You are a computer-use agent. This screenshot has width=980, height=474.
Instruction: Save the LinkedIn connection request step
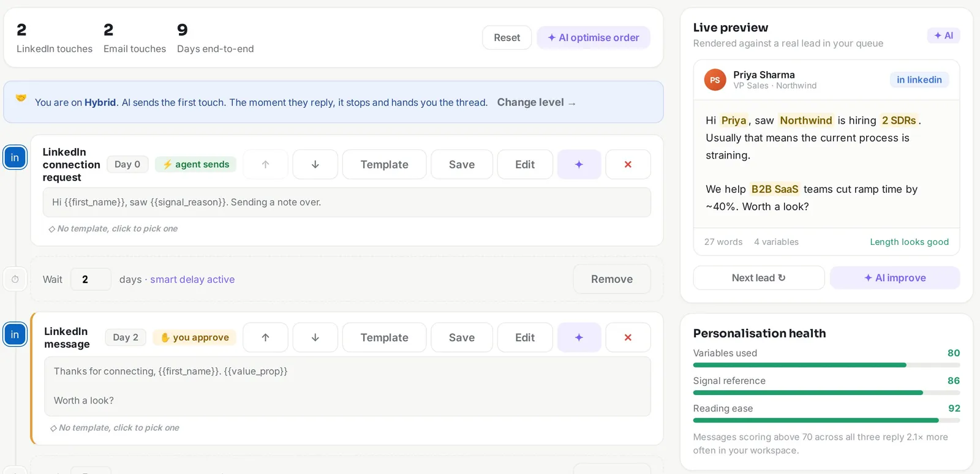(462, 164)
